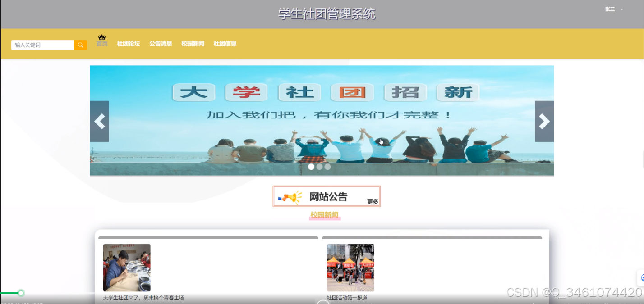Click the carousel previous arrow

[99, 121]
